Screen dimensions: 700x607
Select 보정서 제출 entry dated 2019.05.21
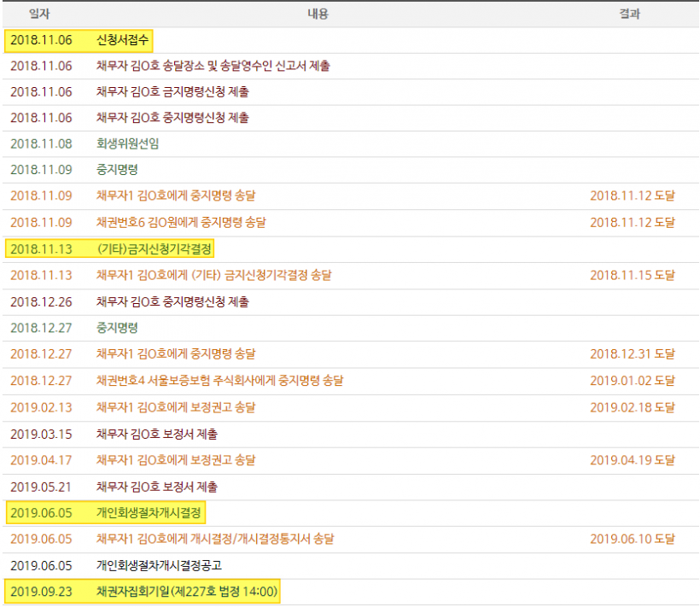(x=157, y=487)
